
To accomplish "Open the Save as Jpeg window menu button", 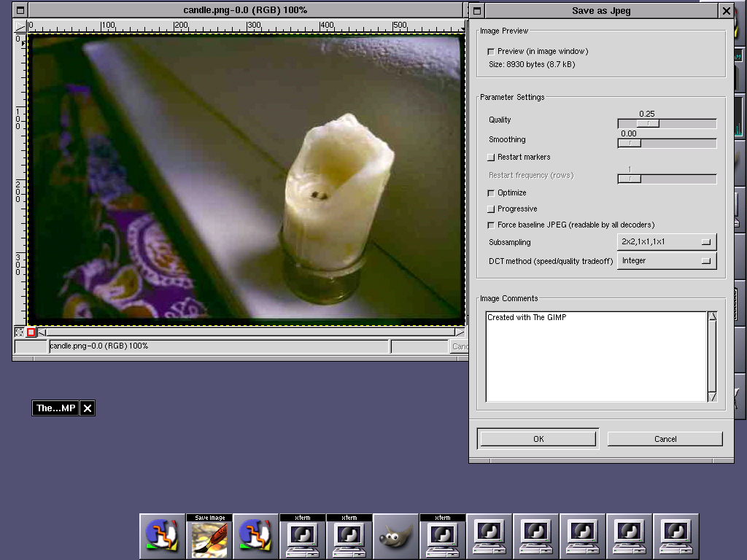I will click(x=476, y=11).
